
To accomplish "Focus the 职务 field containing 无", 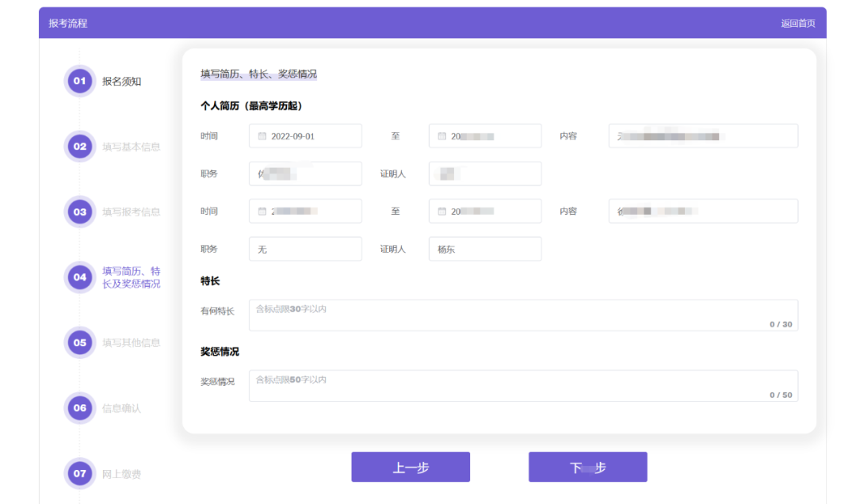I will (305, 249).
